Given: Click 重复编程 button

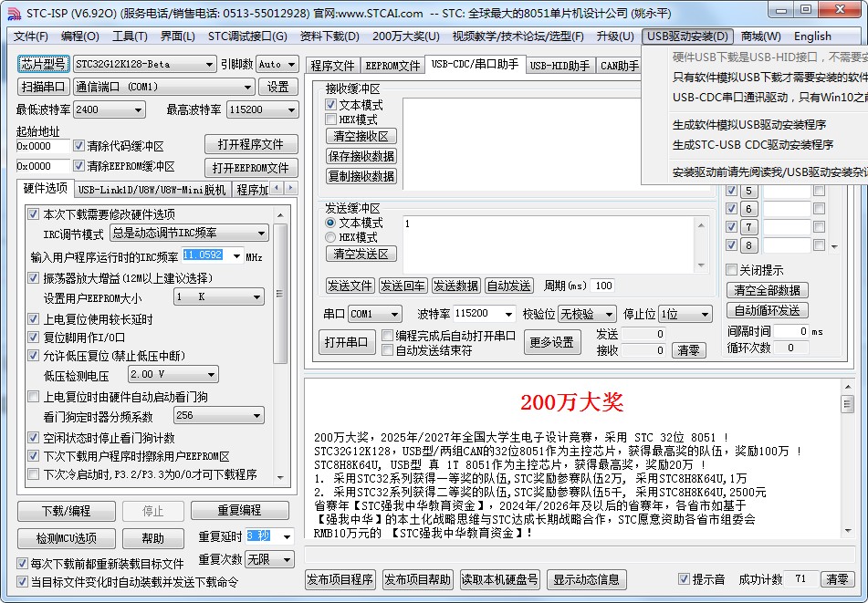Looking at the screenshot, I should [x=240, y=510].
